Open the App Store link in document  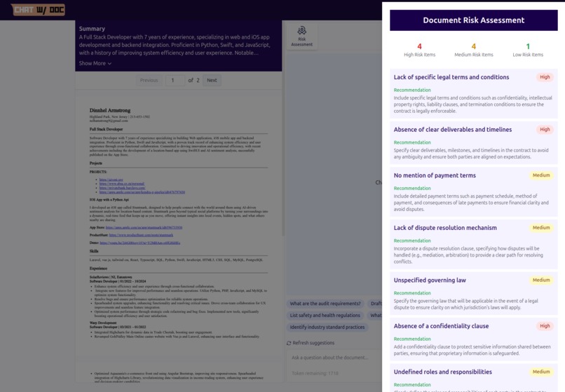144,227
